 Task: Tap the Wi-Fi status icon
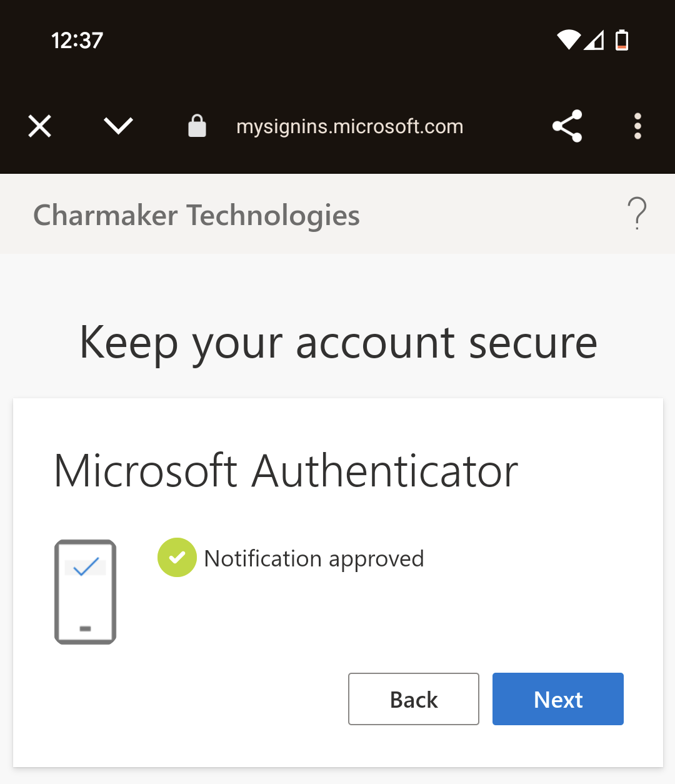(569, 40)
